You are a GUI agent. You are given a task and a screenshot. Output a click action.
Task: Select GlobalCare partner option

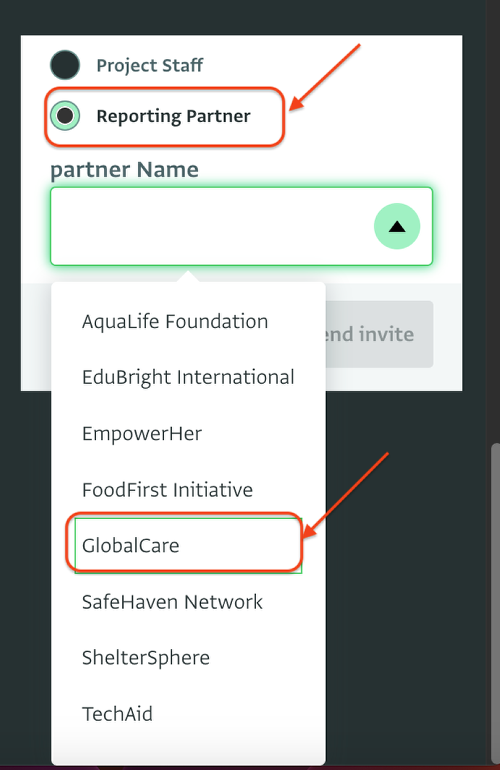click(188, 546)
